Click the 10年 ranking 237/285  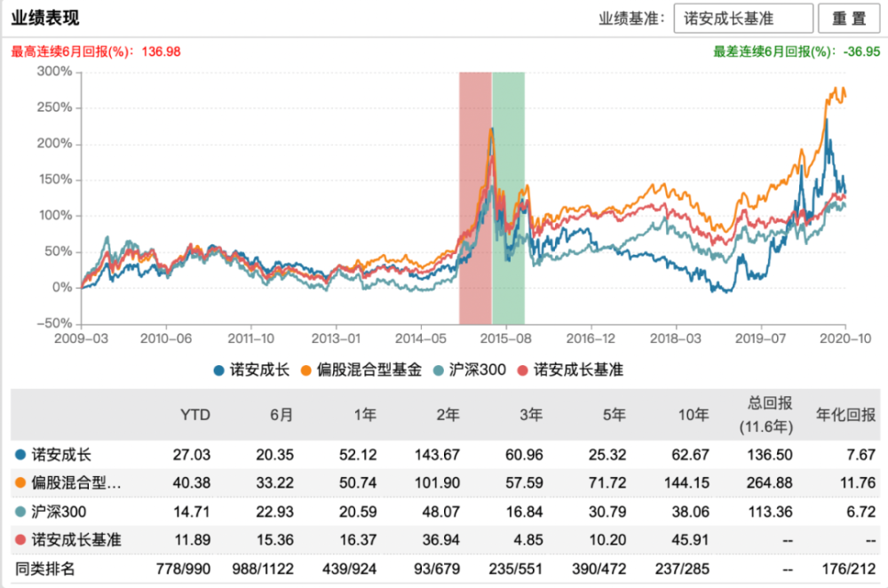(x=682, y=568)
